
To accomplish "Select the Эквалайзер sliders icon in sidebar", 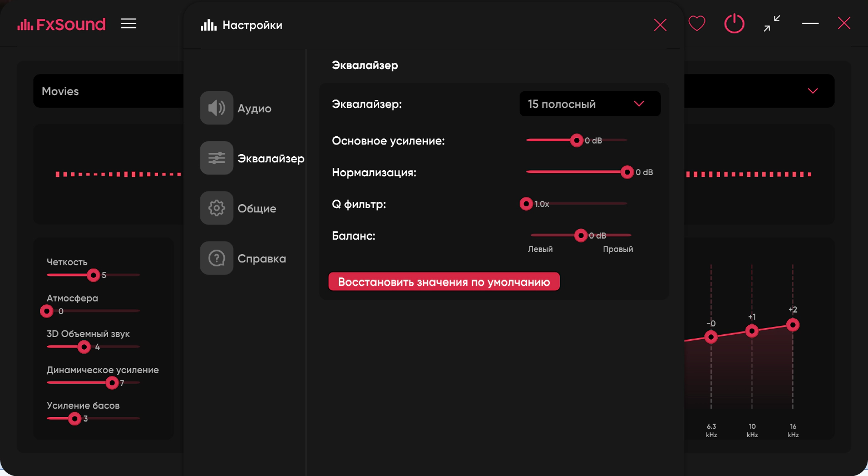I will pos(216,158).
